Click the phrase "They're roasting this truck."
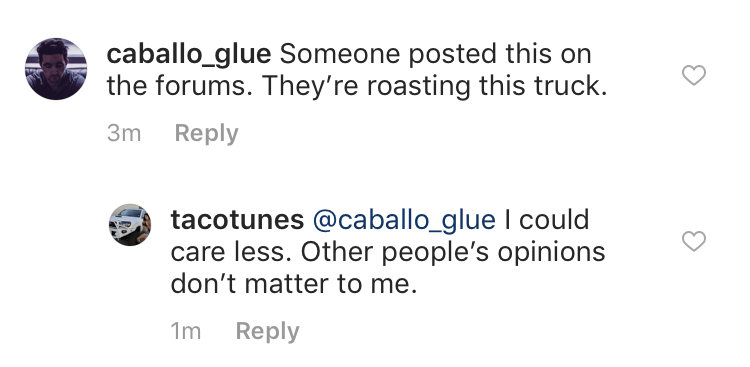The width and height of the screenshot is (750, 367). [x=434, y=87]
